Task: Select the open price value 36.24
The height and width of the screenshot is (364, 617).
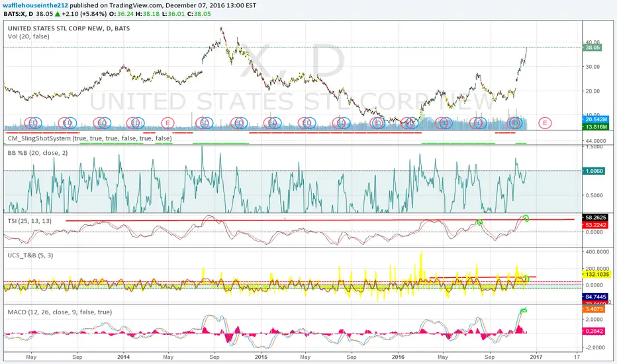Action: pyautogui.click(x=125, y=14)
